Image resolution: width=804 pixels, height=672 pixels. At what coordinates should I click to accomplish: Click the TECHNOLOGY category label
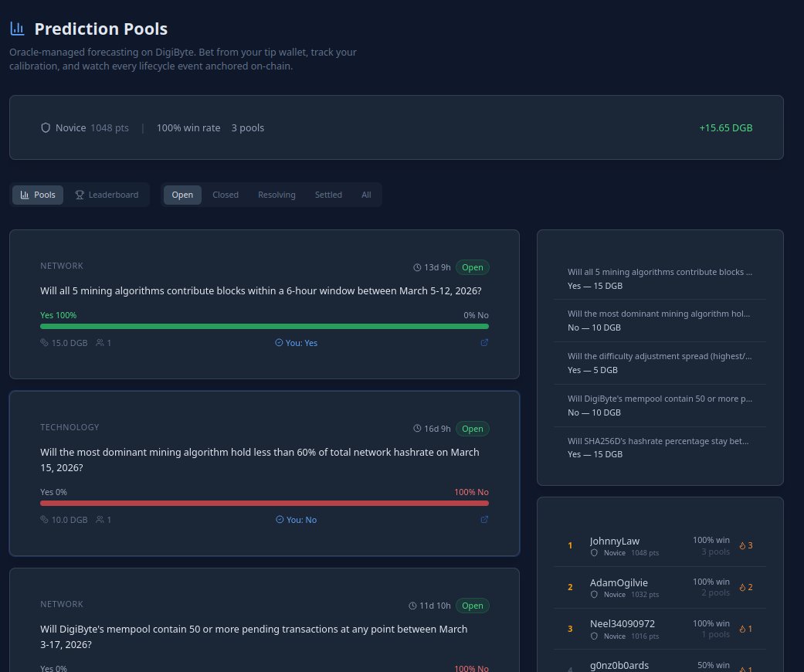tap(70, 427)
